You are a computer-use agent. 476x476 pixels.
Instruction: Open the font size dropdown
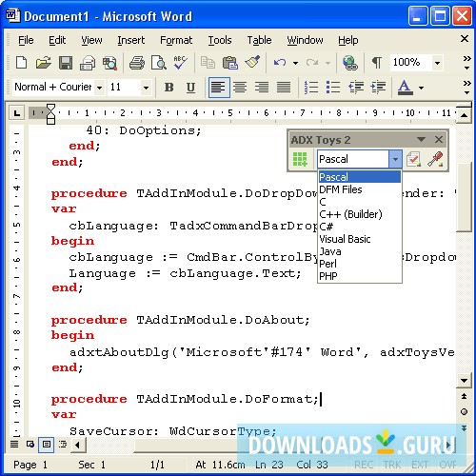(146, 88)
